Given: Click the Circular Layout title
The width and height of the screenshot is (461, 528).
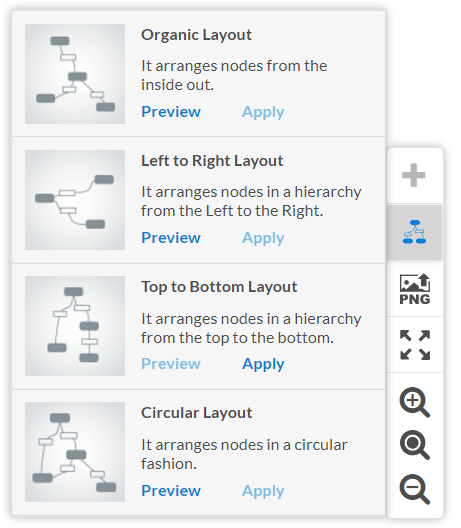Looking at the screenshot, I should [197, 413].
